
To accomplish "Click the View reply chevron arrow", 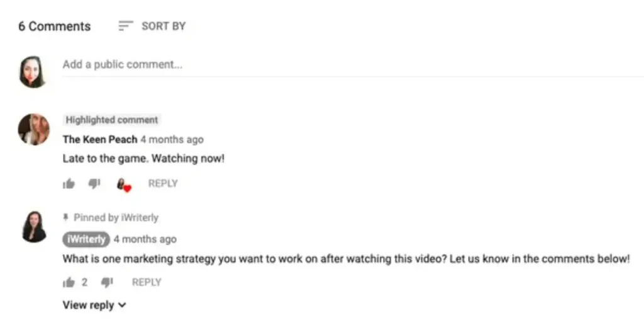I will pyautogui.click(x=122, y=305).
